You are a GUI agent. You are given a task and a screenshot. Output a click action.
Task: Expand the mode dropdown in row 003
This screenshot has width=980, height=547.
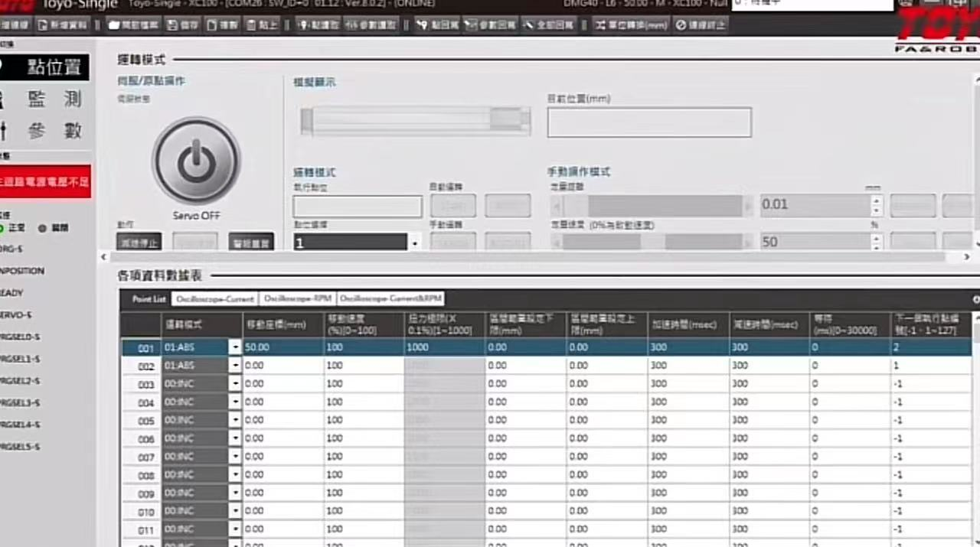click(x=234, y=384)
